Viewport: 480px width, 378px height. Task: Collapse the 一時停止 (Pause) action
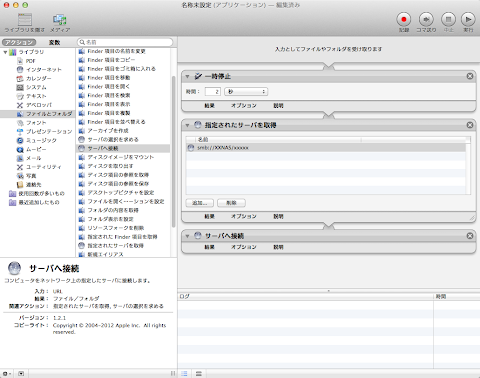[x=187, y=77]
